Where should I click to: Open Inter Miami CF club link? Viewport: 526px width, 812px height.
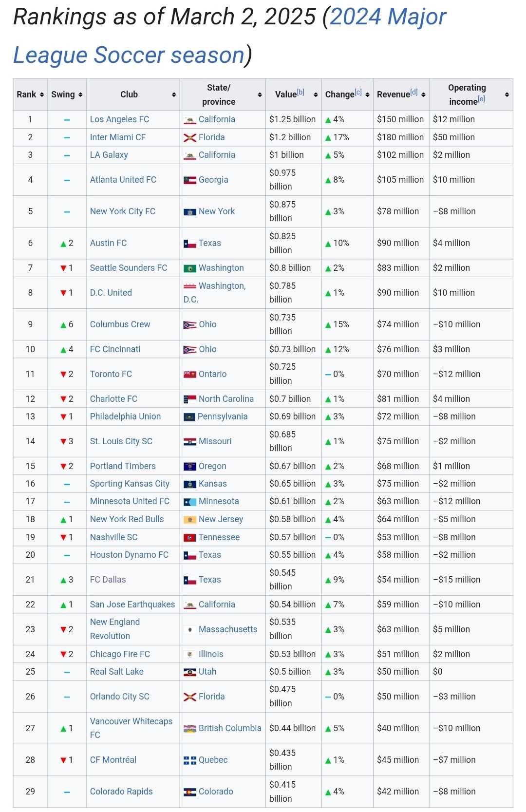point(118,137)
